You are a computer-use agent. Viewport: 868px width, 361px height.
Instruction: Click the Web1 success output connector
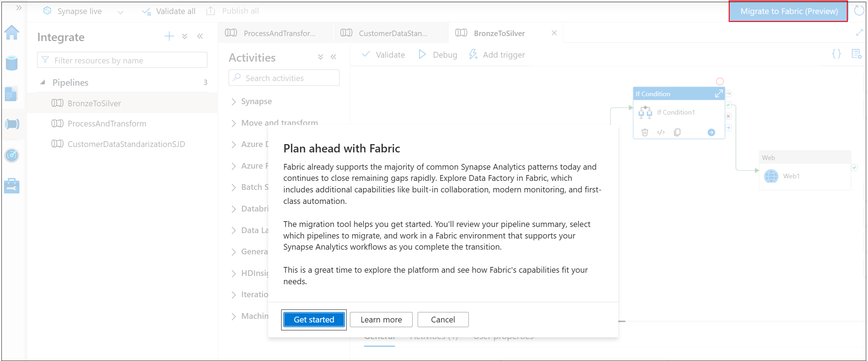tap(854, 168)
